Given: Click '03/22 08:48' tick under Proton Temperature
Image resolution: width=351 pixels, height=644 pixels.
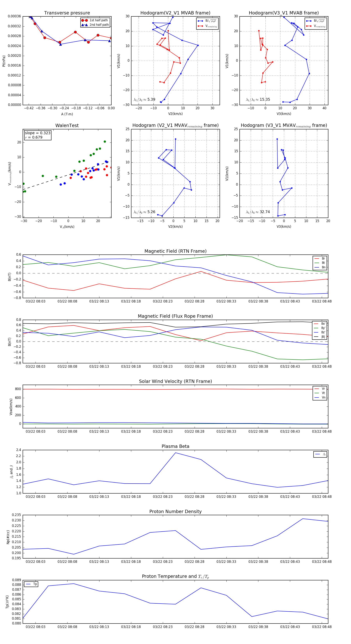Looking at the screenshot, I should [322, 627].
